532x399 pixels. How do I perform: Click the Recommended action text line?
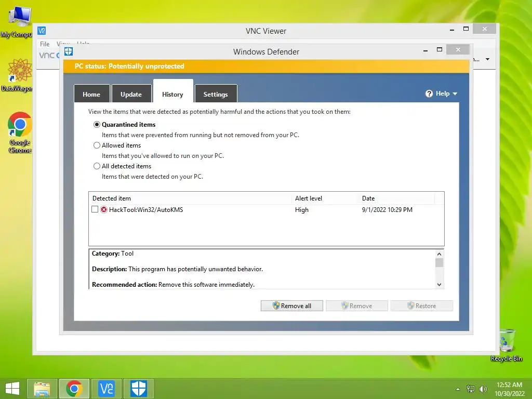point(173,284)
